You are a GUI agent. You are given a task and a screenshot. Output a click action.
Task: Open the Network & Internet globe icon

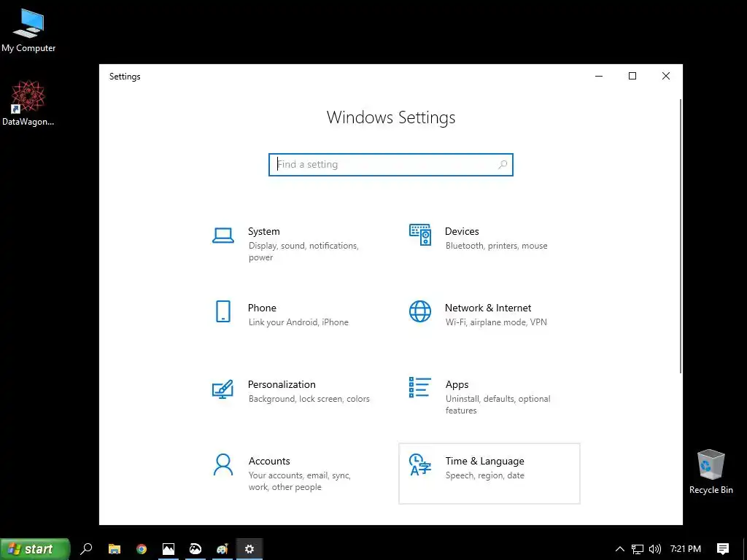pyautogui.click(x=419, y=311)
